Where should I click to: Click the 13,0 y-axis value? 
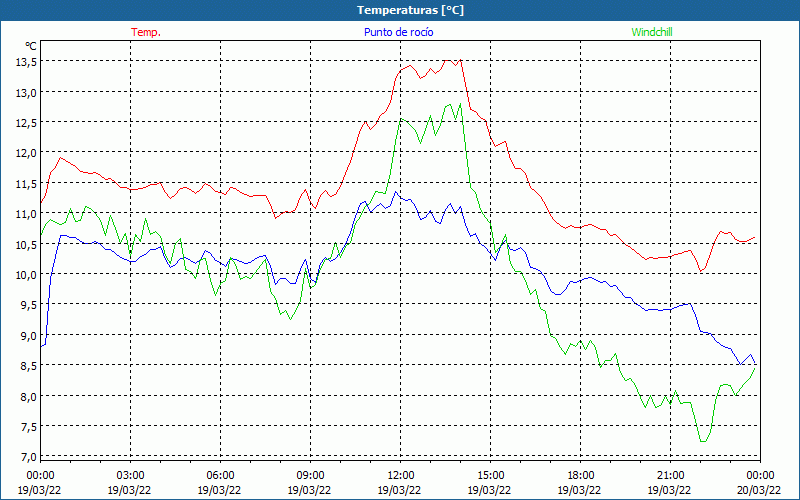25,92
